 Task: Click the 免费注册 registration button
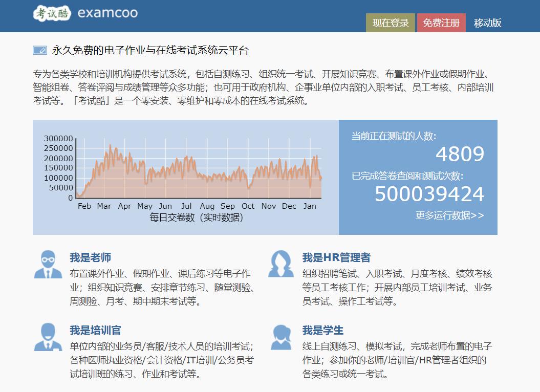[x=442, y=23]
